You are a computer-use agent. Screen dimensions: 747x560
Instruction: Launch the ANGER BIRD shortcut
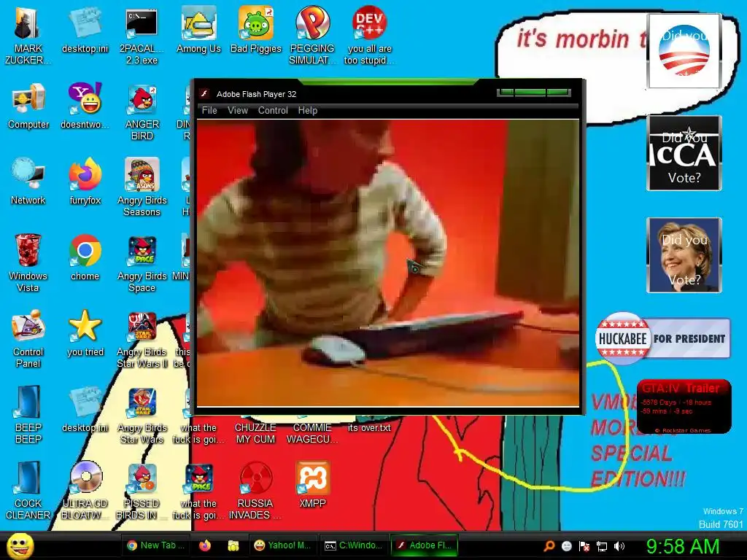(x=142, y=112)
